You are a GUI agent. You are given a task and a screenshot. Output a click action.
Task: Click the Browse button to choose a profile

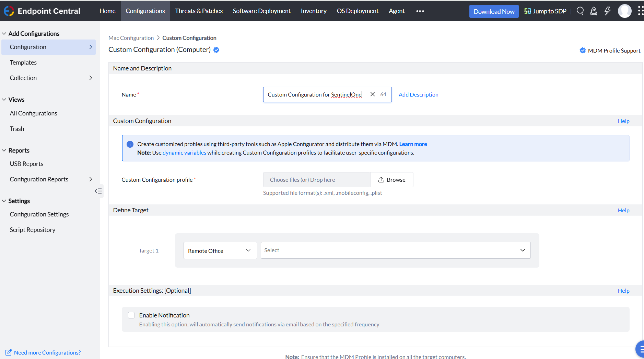pos(391,179)
